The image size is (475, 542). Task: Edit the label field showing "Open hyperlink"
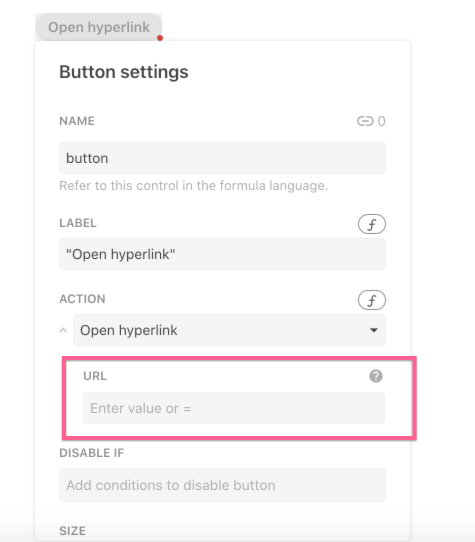222,254
